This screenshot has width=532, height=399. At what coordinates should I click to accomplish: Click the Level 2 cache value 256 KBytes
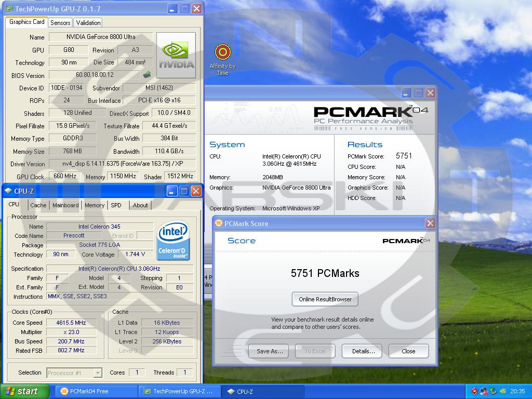tap(167, 341)
